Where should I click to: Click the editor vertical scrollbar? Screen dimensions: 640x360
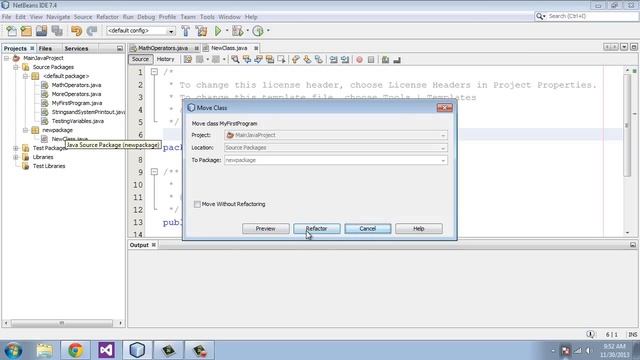[628, 125]
